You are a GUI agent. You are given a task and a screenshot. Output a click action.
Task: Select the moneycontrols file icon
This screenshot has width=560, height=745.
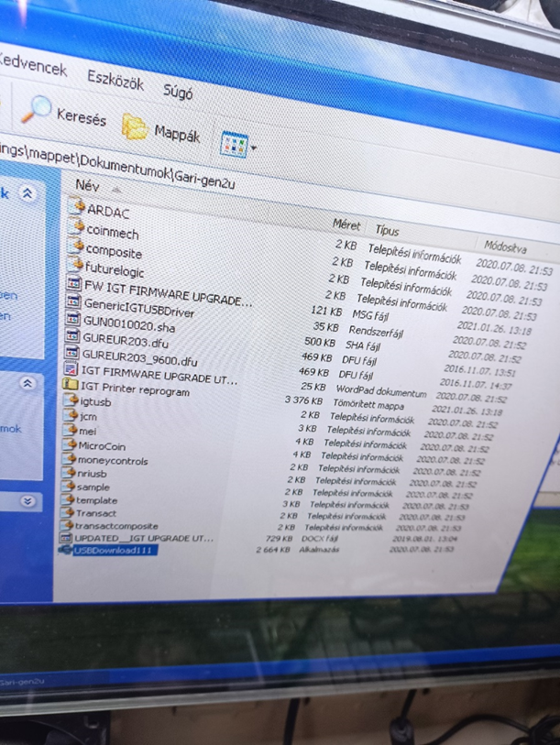(x=69, y=459)
